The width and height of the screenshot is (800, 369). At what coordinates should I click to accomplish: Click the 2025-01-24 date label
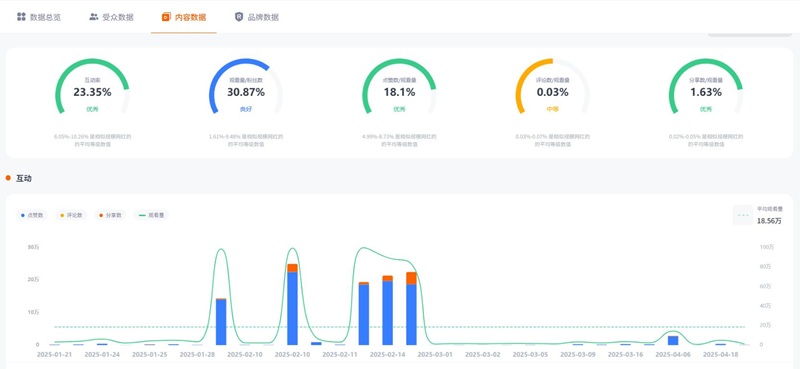tap(102, 354)
